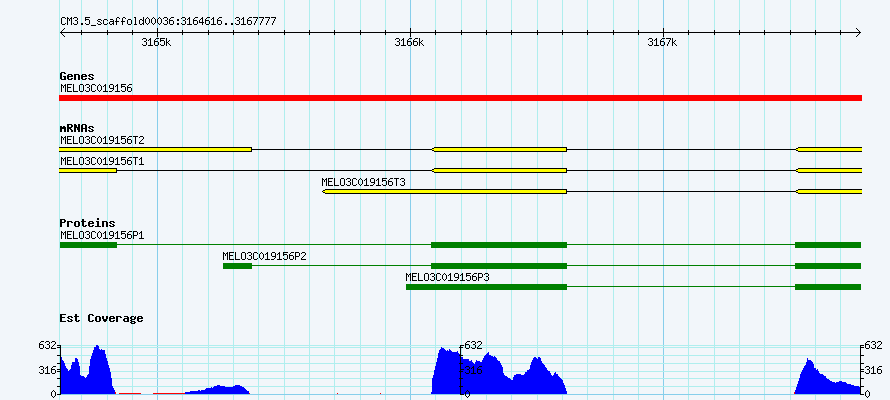This screenshot has width=890, height=400.
Task: Click the MEL03C019156T3 transcript label
Action: point(363,182)
